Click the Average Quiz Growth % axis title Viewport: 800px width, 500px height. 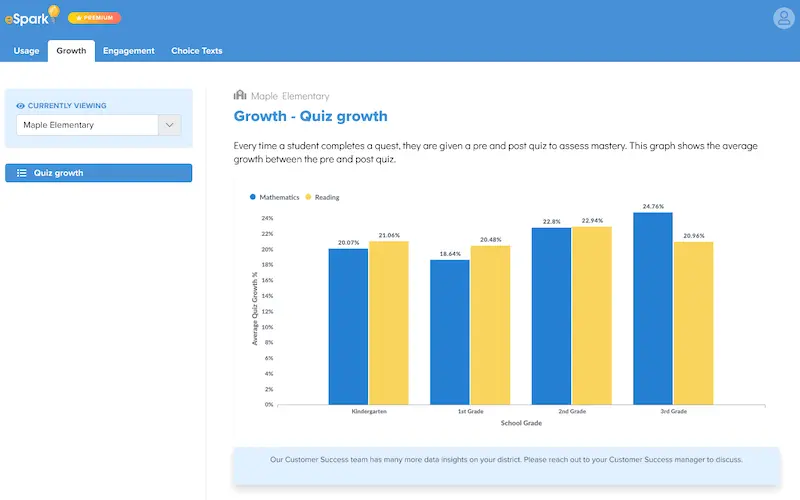click(x=255, y=309)
